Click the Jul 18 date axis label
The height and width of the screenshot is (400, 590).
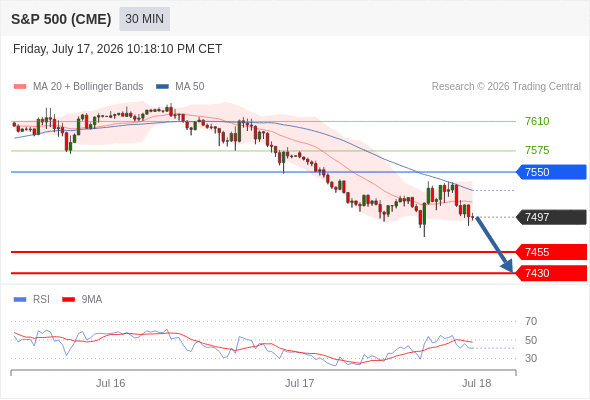point(476,383)
